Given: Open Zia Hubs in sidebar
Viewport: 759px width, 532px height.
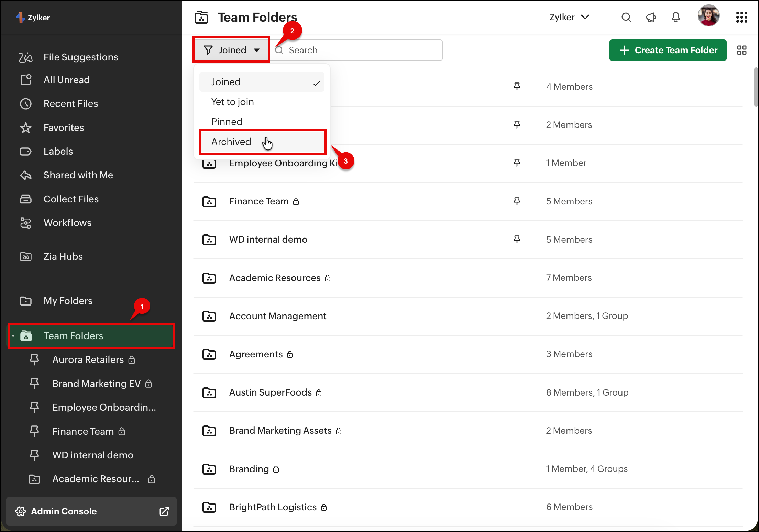Looking at the screenshot, I should pyautogui.click(x=63, y=256).
